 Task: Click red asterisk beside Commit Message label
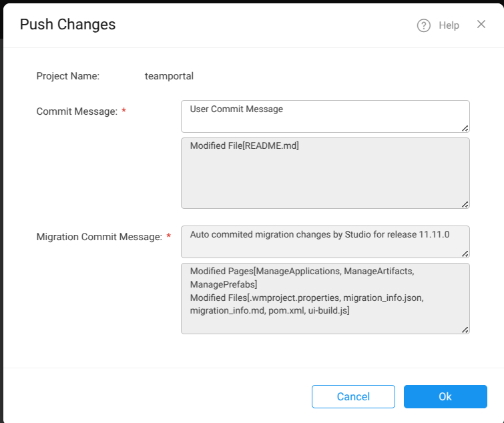pyautogui.click(x=123, y=111)
